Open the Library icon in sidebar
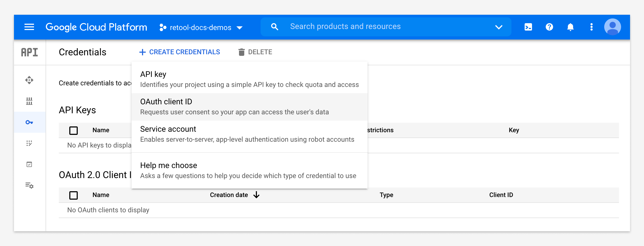 coord(29,101)
